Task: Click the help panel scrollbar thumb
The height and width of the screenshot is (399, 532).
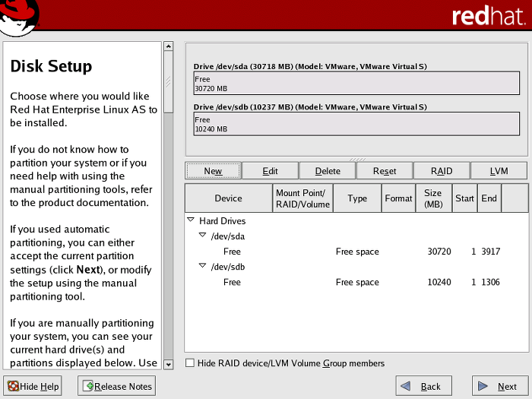Action: pos(168,82)
